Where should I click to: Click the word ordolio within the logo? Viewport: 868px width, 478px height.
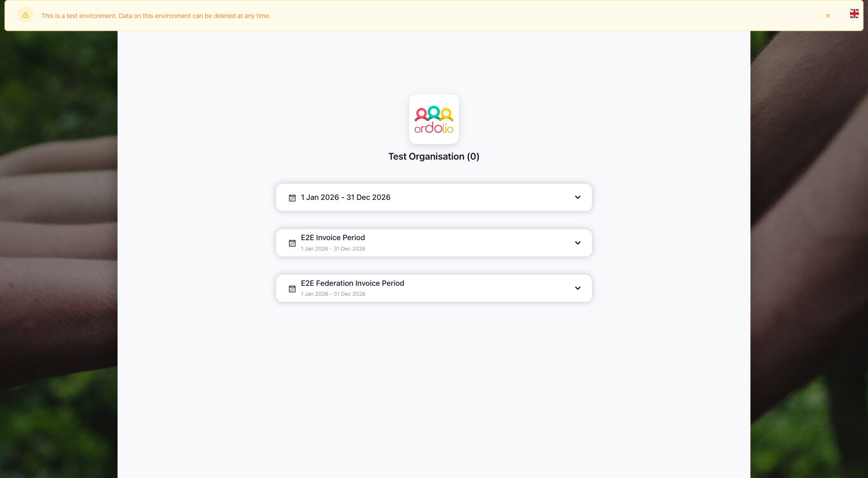click(434, 128)
